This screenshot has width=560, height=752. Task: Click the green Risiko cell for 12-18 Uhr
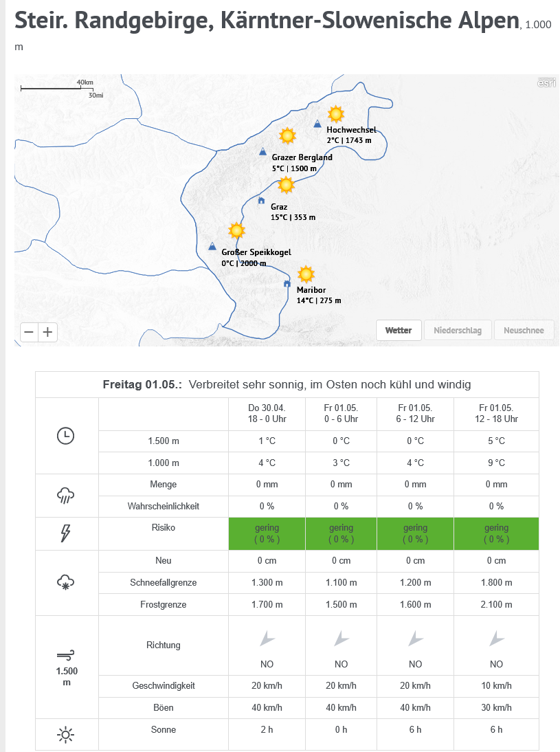tap(496, 533)
